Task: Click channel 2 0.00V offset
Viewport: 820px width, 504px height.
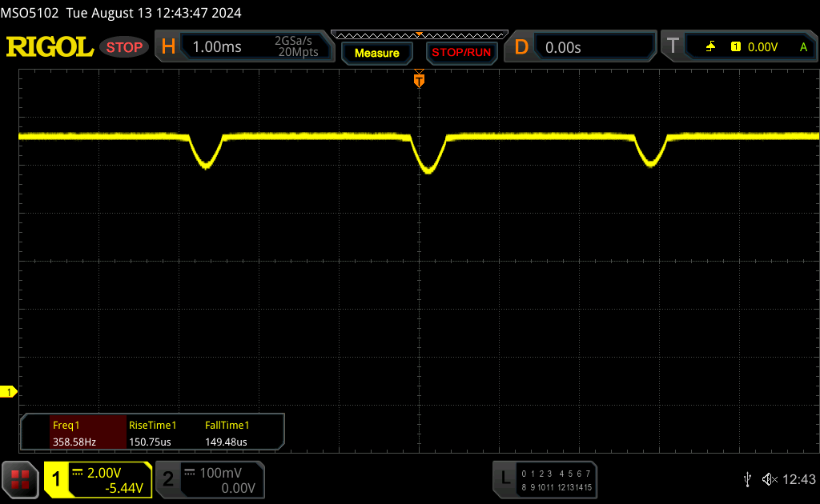Action: point(238,488)
